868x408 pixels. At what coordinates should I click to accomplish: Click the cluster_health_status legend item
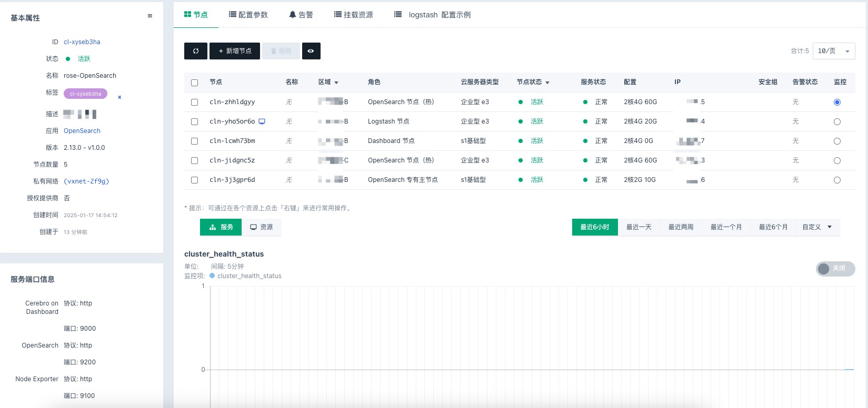pos(245,276)
